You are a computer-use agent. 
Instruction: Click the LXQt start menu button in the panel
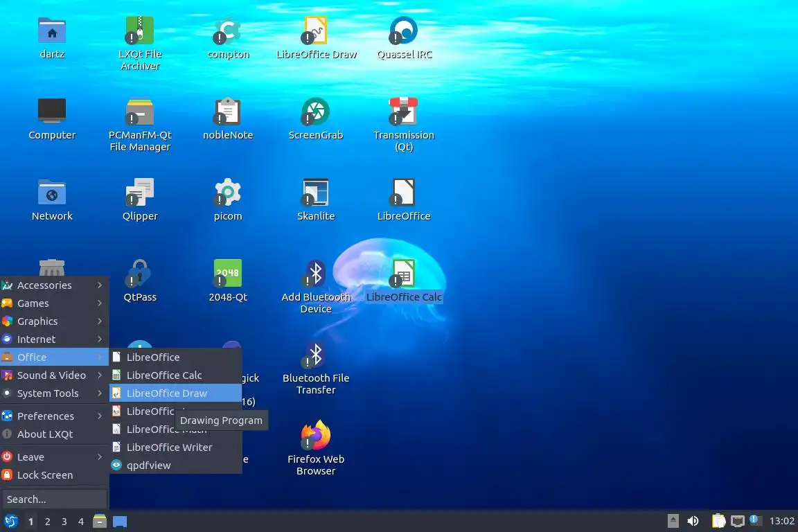point(10,522)
